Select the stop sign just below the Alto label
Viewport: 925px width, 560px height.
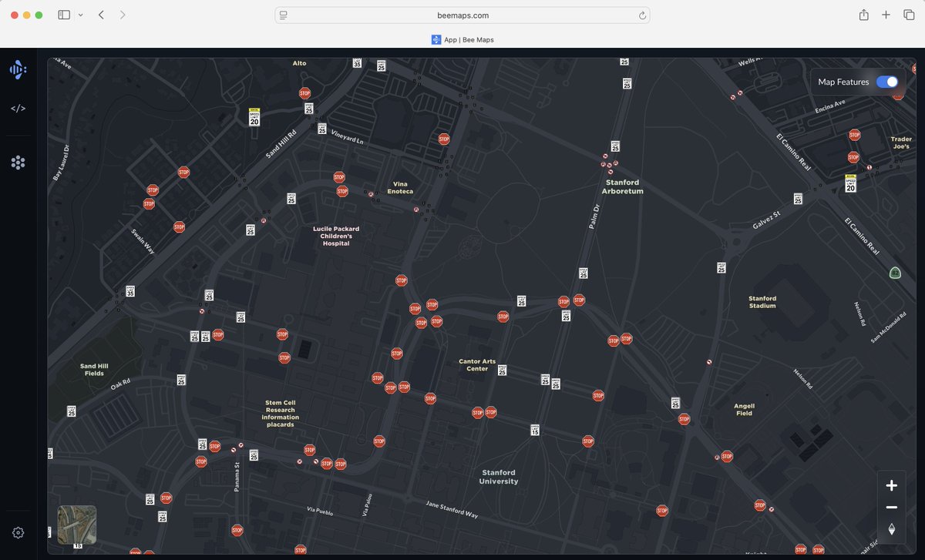coord(304,93)
